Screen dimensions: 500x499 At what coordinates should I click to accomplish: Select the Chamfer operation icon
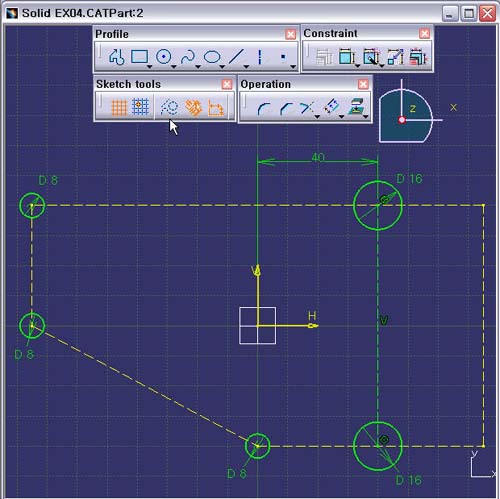(286, 109)
